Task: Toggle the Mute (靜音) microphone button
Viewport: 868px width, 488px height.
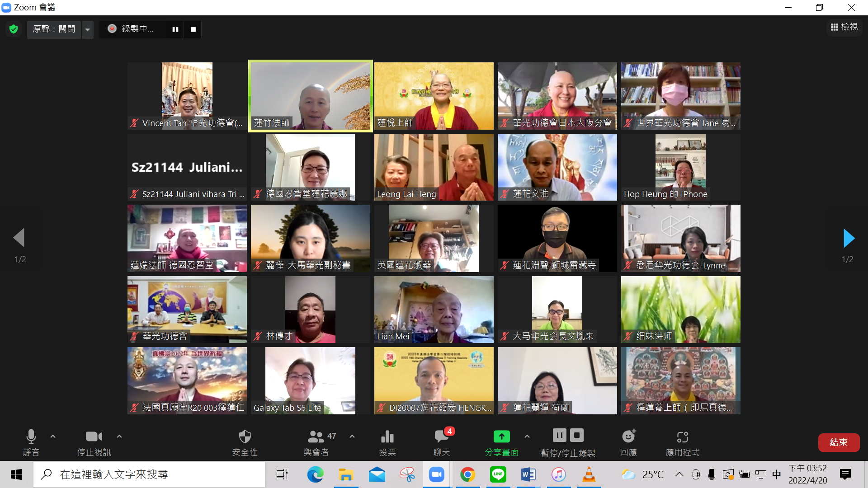Action: click(x=31, y=437)
